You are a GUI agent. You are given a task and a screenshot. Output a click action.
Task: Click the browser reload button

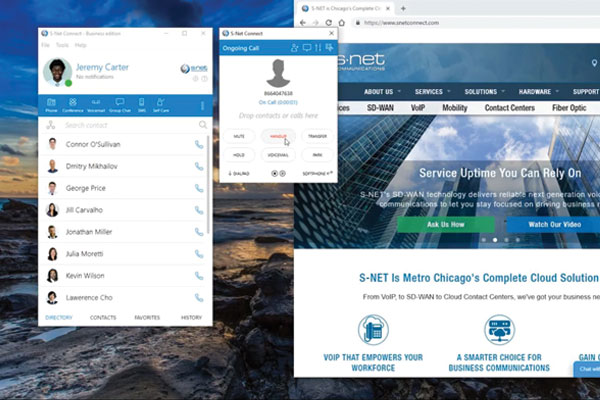[328, 23]
